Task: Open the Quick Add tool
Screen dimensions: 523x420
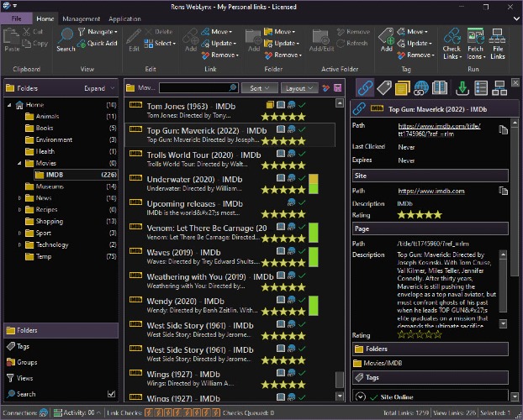Action: click(98, 44)
